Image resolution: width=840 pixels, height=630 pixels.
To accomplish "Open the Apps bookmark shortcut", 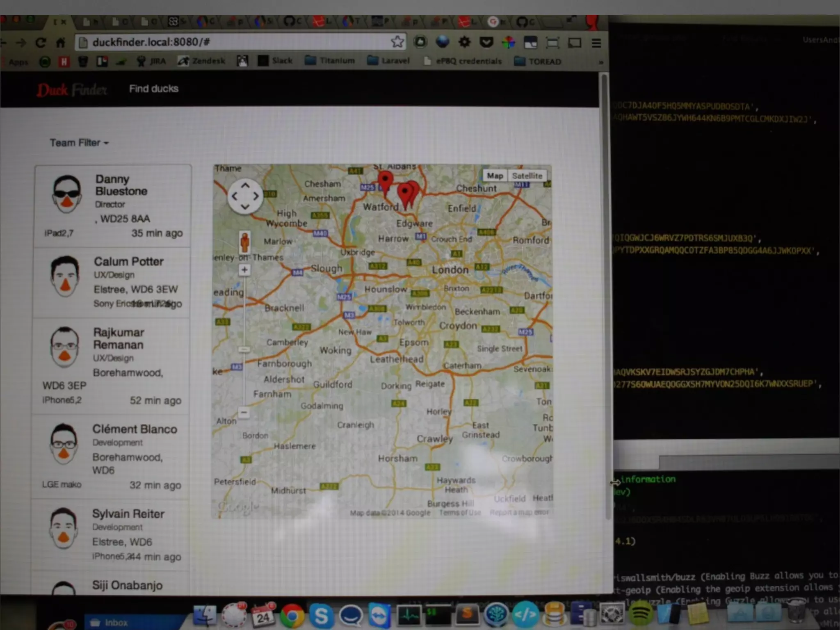I will tap(16, 62).
